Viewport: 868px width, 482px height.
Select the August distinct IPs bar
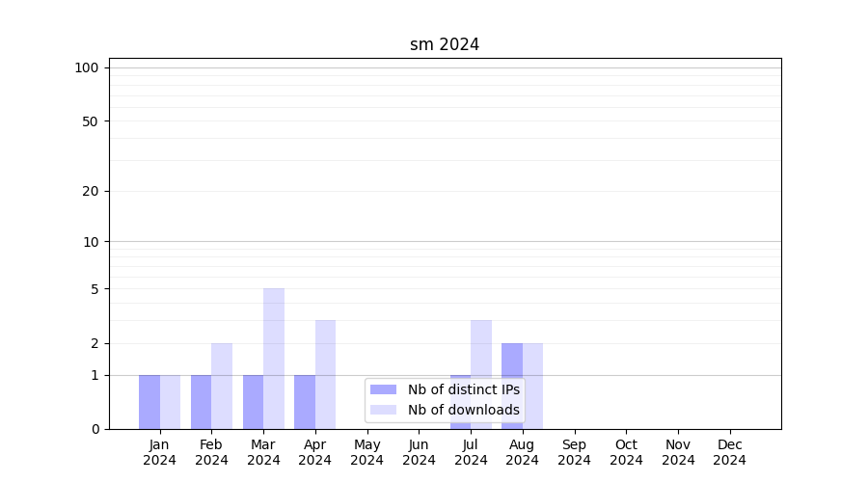coord(512,386)
